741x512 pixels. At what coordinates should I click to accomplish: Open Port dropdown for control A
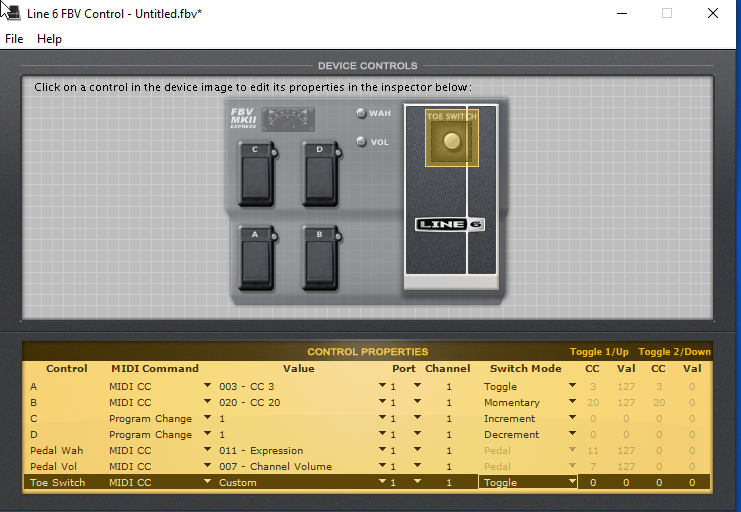tap(417, 386)
